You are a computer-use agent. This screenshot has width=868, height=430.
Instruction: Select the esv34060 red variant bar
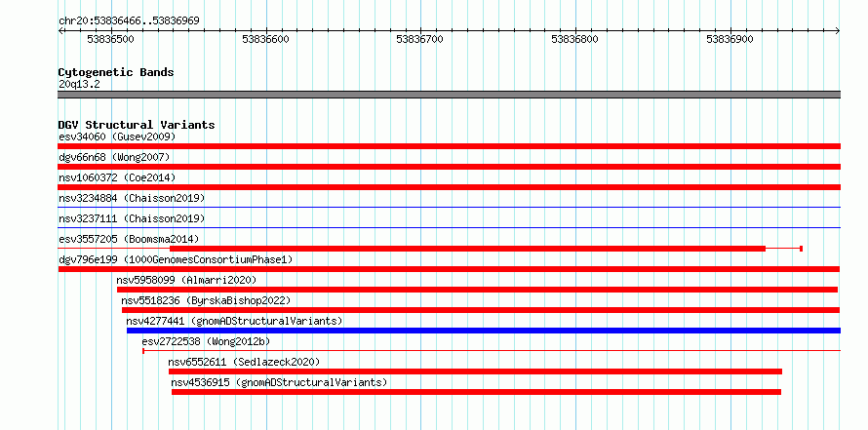coord(449,146)
